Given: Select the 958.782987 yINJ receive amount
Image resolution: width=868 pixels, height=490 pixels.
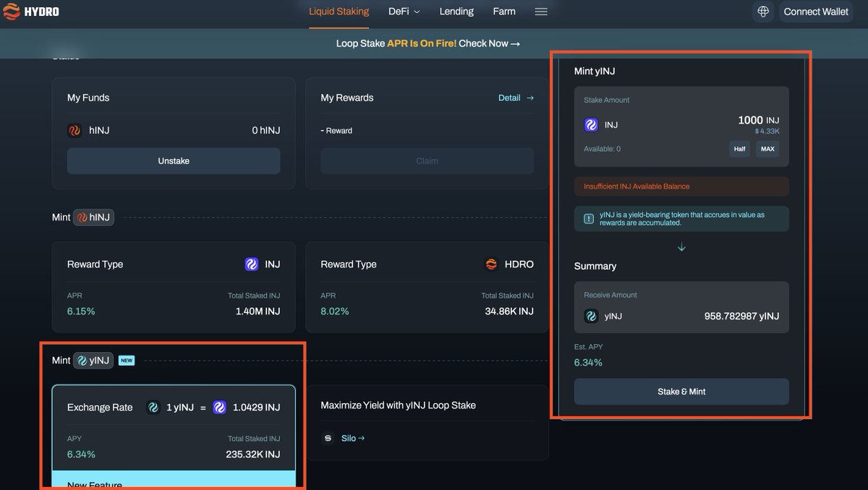Looking at the screenshot, I should [x=741, y=317].
